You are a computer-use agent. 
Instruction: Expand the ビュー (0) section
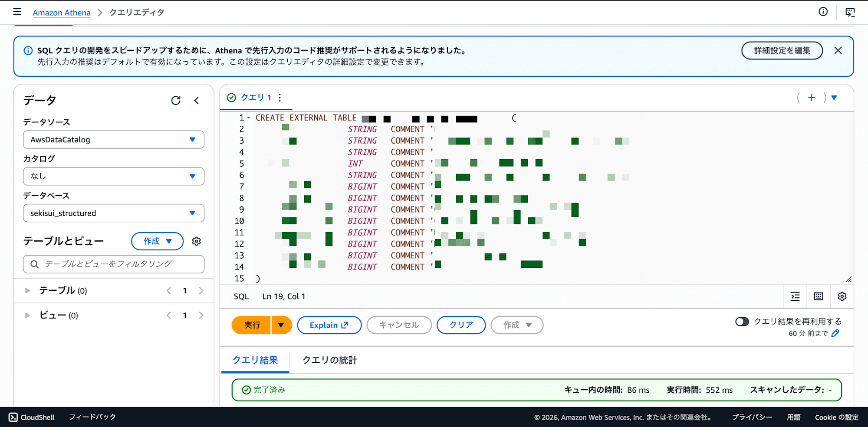(27, 315)
